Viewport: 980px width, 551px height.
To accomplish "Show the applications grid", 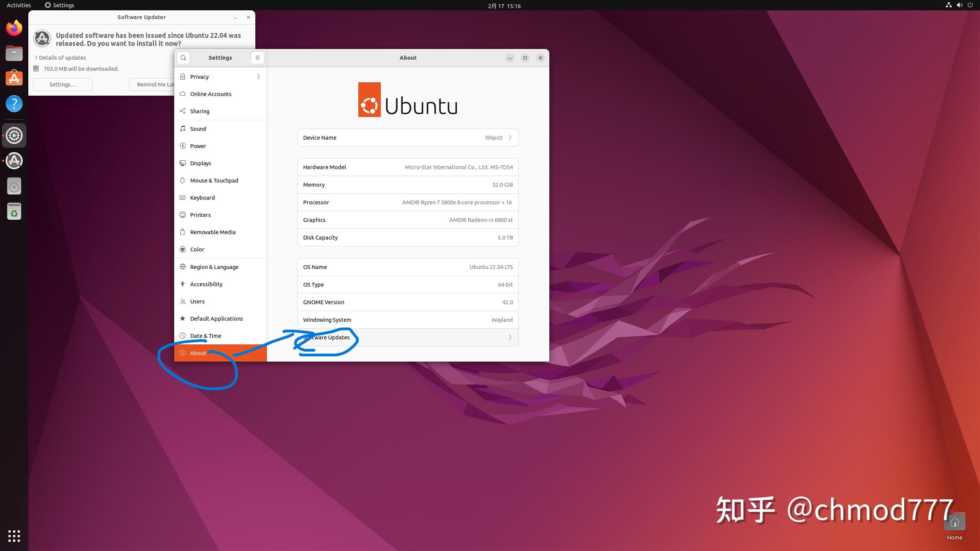I will tap(14, 536).
